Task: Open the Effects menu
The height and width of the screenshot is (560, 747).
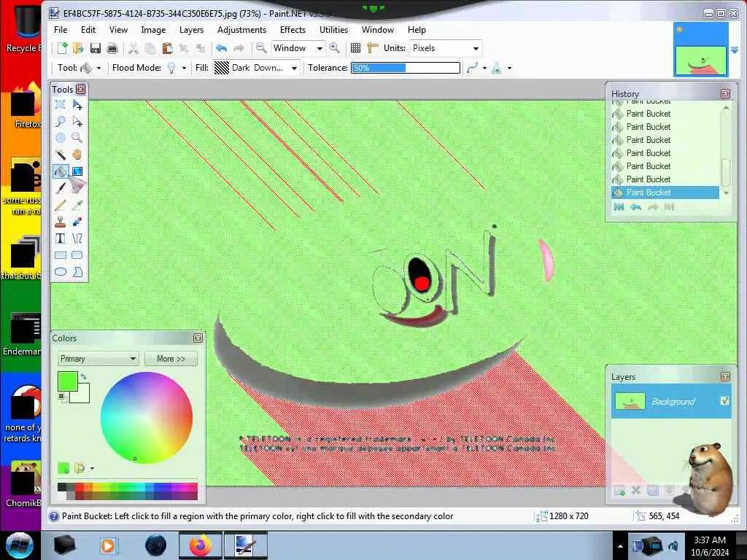Action: click(293, 29)
